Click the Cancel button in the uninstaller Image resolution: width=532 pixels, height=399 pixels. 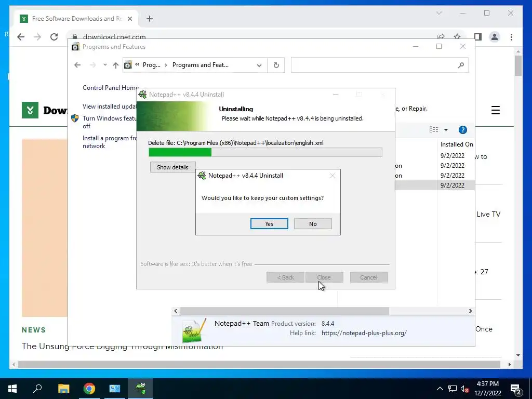pos(369,277)
